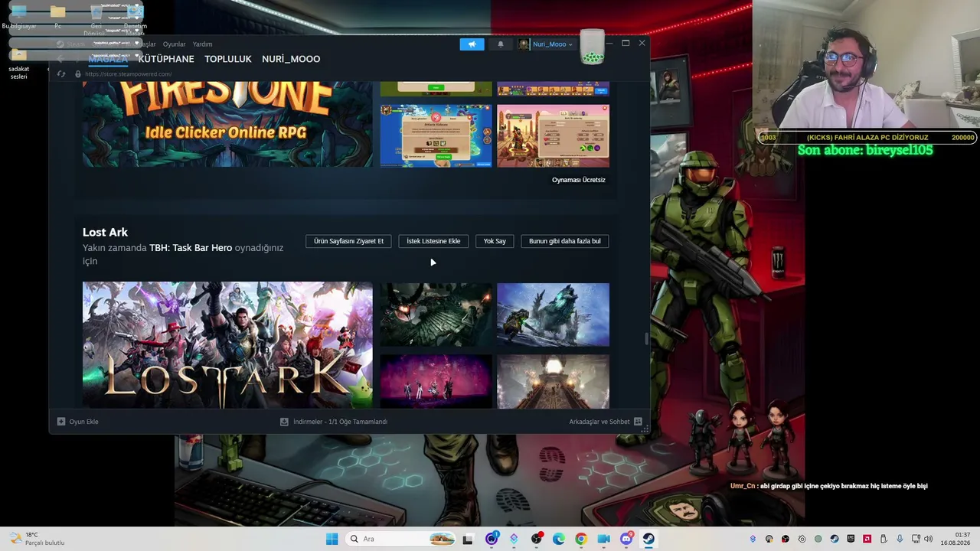980x551 pixels.
Task: View Lost Ark purple stage screenshot
Action: click(x=436, y=381)
